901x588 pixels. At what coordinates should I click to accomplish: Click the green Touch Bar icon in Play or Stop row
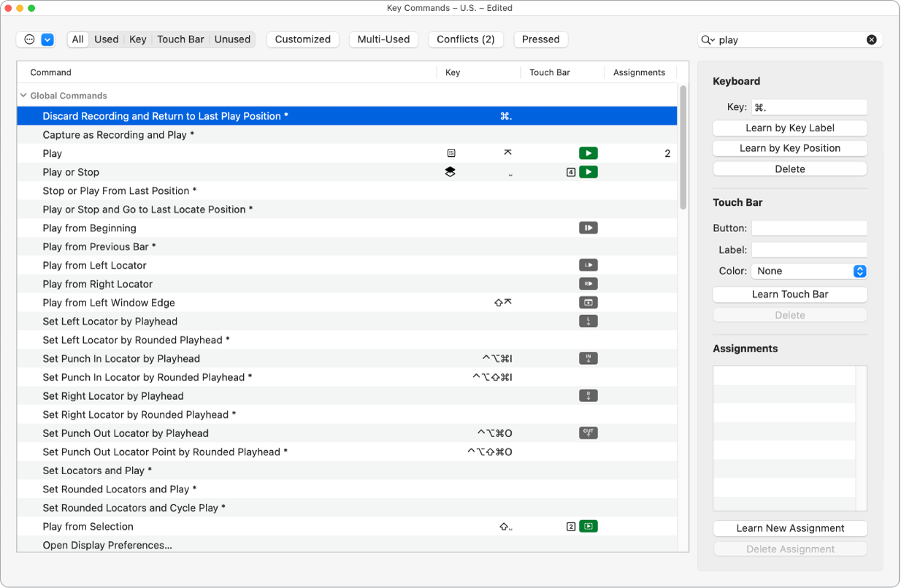coord(588,172)
